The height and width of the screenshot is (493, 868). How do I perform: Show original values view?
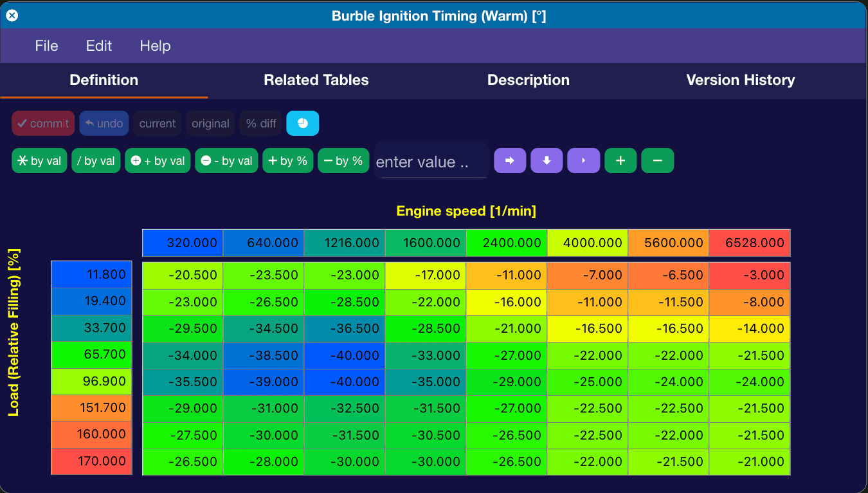point(210,123)
